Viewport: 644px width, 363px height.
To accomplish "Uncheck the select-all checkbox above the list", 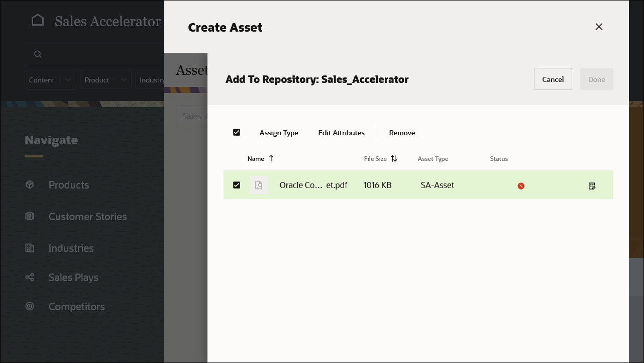I will 237,132.
